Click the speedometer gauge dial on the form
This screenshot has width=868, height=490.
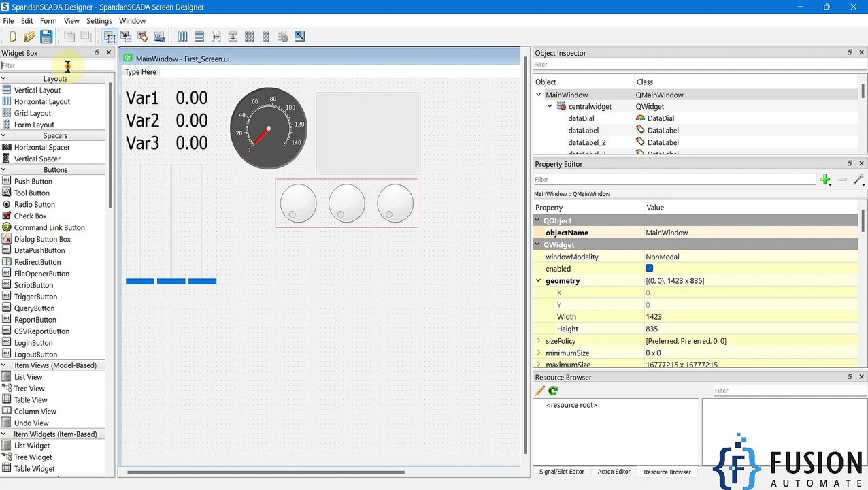(x=269, y=128)
